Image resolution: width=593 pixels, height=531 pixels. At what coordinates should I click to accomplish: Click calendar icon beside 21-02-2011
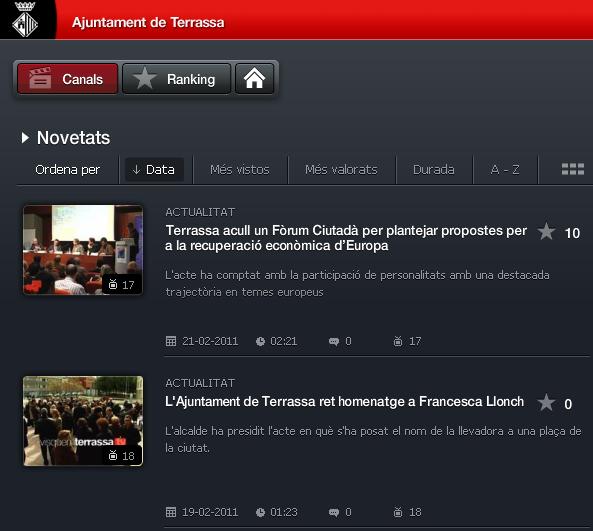pyautogui.click(x=171, y=341)
